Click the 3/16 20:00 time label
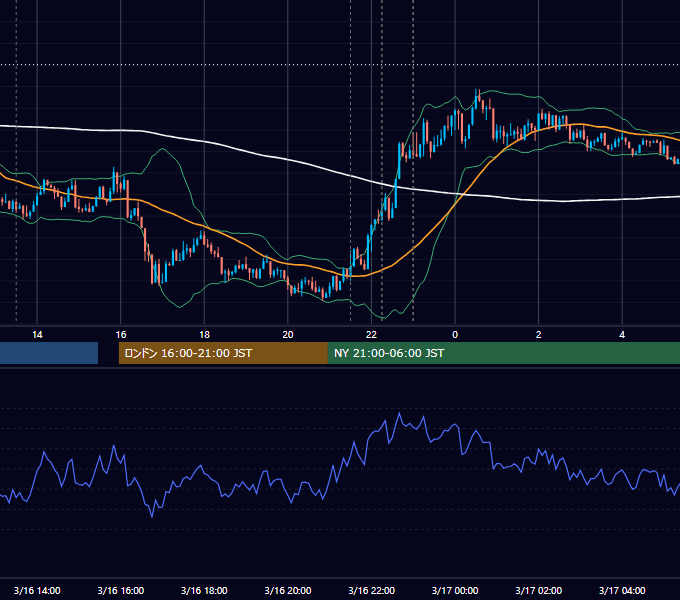This screenshot has width=680, height=600. (x=288, y=590)
